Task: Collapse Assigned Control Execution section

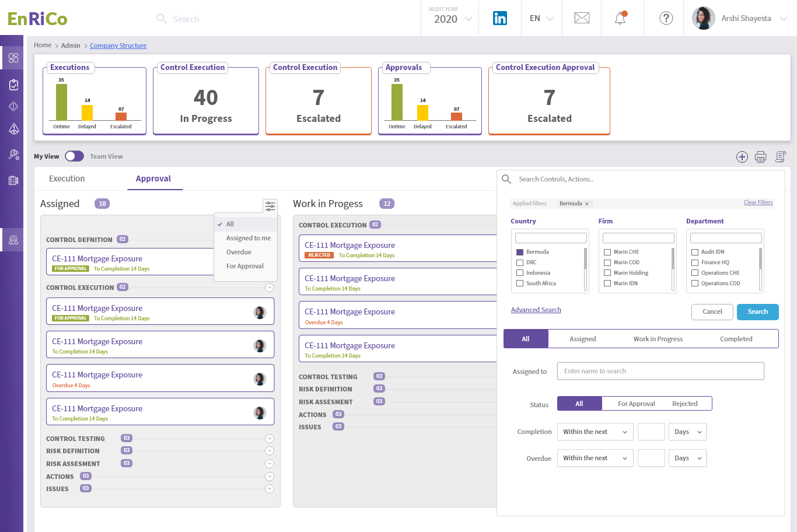Action: click(x=270, y=288)
